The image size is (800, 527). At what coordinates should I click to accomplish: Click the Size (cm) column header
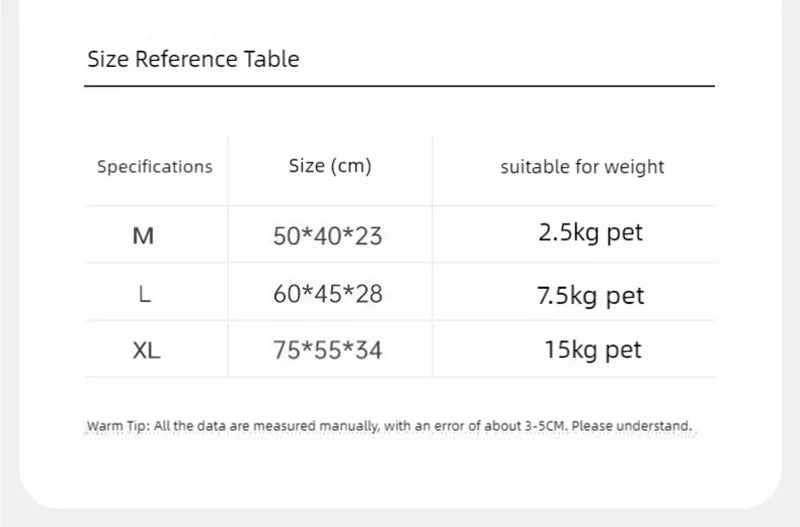330,166
